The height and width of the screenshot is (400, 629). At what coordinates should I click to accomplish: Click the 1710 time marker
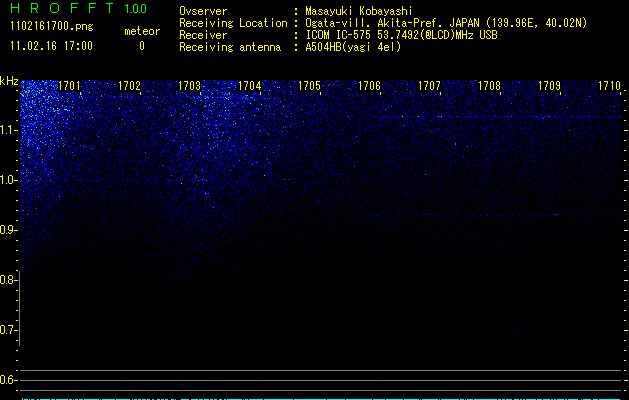point(609,85)
